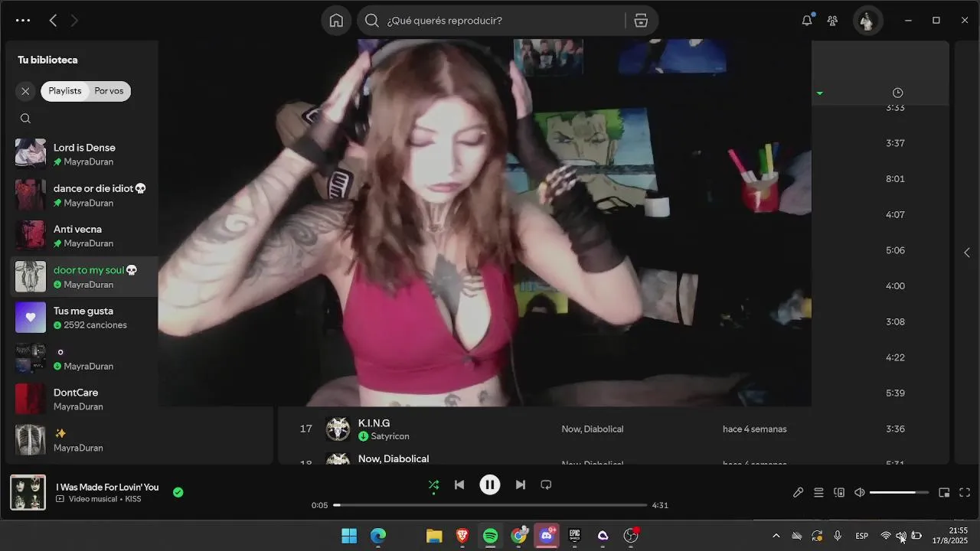Pause the current song
Viewport: 980px width, 551px height.
490,484
